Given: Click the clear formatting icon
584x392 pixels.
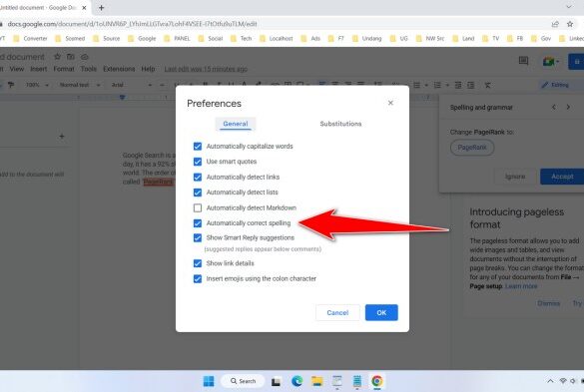Looking at the screenshot, I should [487, 85].
